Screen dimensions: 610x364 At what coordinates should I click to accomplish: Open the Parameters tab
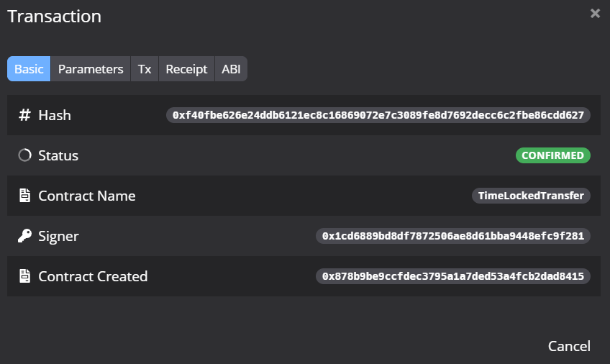[91, 69]
